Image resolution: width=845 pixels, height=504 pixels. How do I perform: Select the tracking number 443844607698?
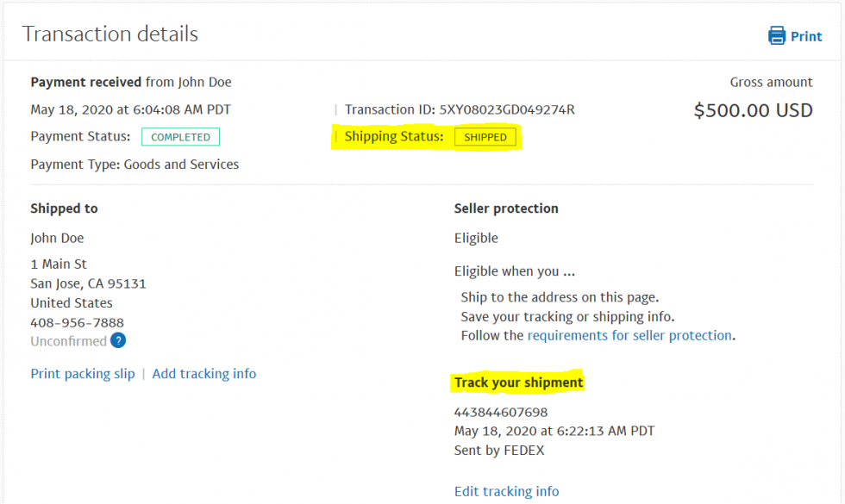point(501,412)
